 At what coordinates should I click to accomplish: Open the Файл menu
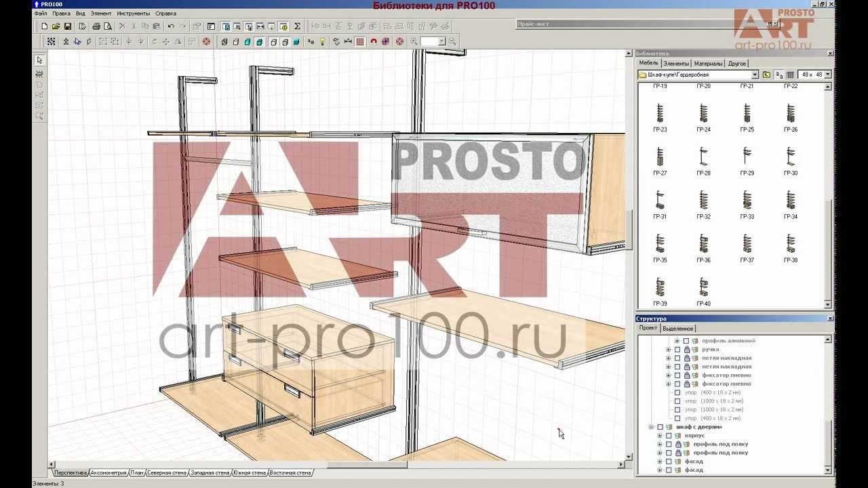(41, 14)
